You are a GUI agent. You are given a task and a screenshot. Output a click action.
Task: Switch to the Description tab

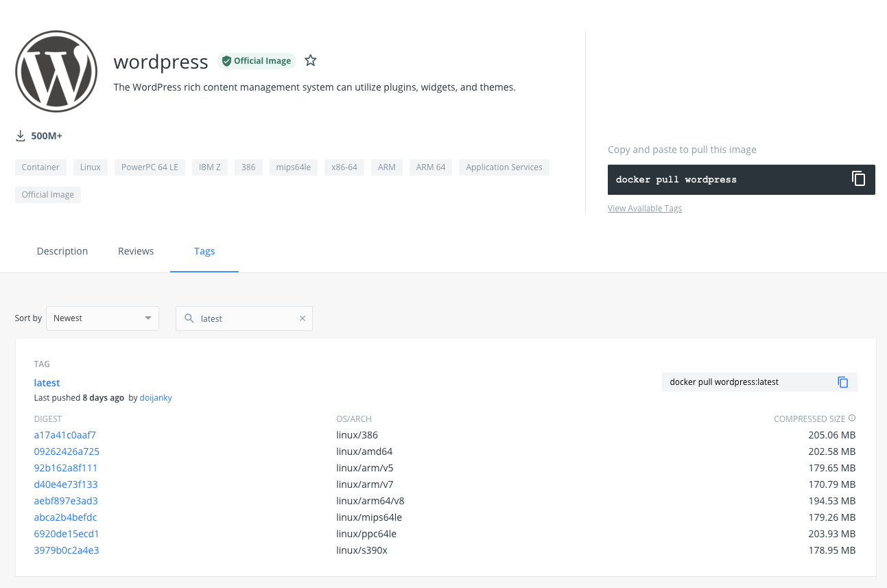(62, 251)
